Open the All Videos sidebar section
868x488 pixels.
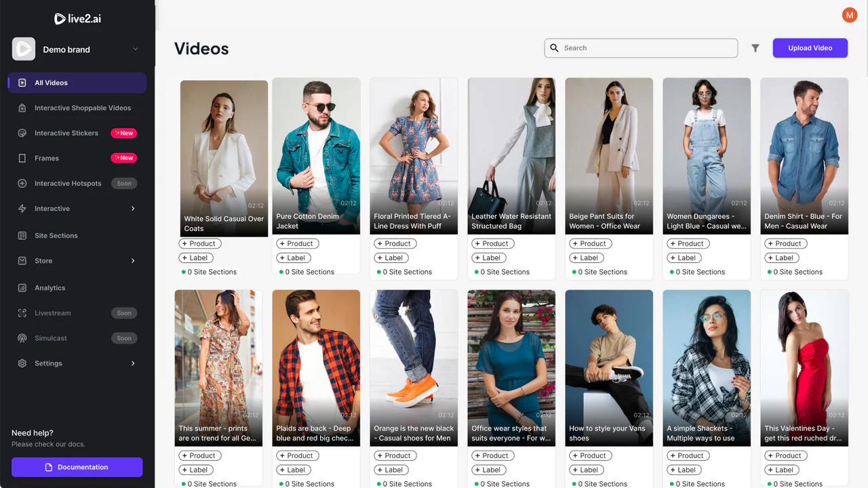pyautogui.click(x=51, y=82)
